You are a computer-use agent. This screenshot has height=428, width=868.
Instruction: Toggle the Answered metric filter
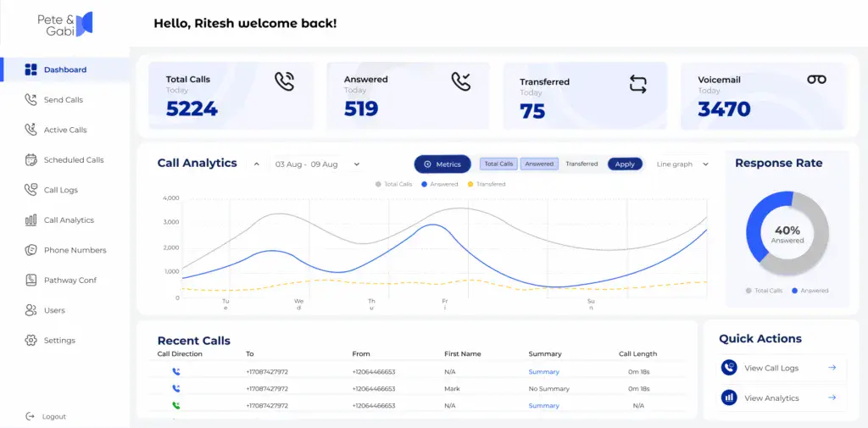click(x=539, y=164)
